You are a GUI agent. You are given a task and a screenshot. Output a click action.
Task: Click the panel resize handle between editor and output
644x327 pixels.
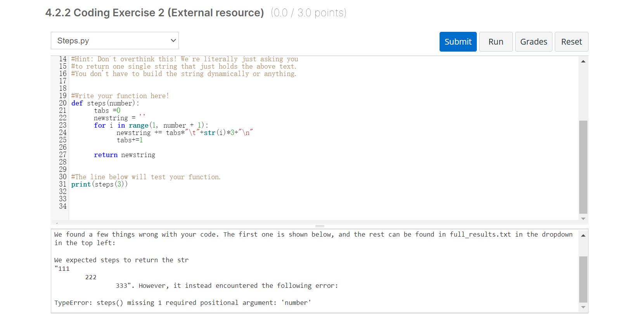(320, 226)
